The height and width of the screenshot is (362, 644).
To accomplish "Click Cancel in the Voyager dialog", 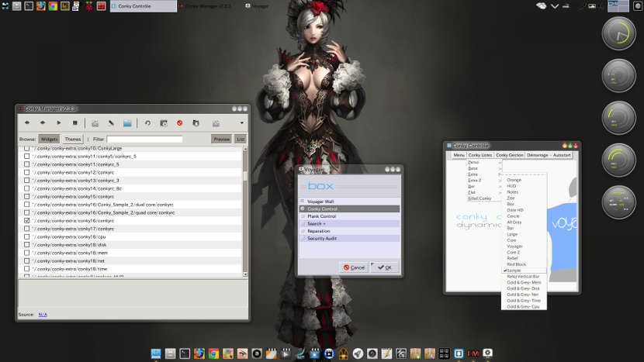I will [x=354, y=267].
